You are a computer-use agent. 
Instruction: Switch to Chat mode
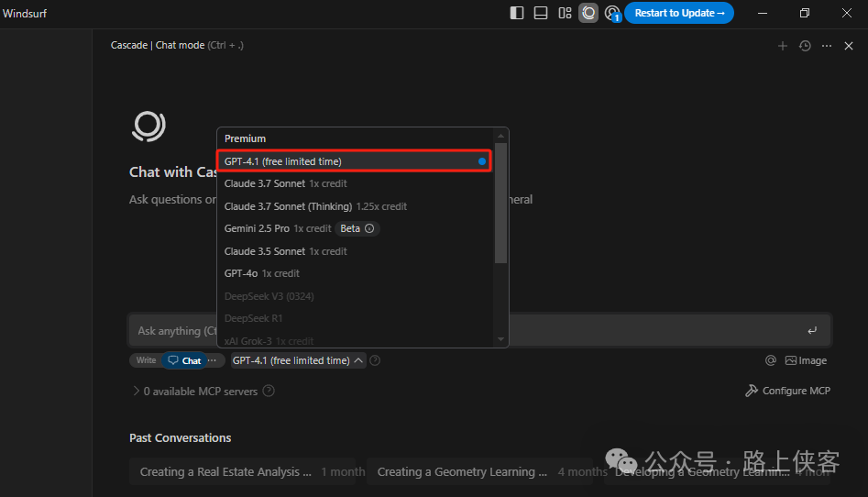[184, 360]
